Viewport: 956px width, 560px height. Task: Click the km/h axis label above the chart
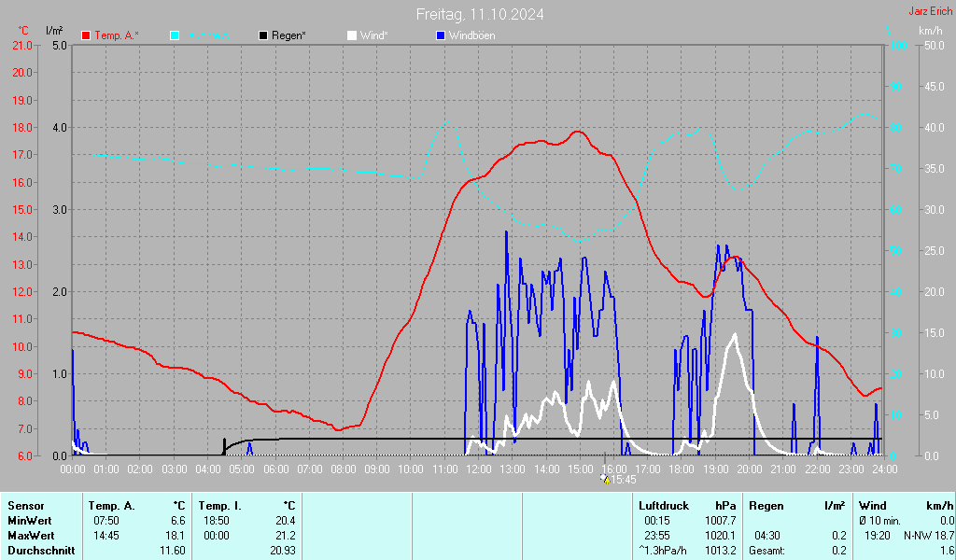pos(930,31)
